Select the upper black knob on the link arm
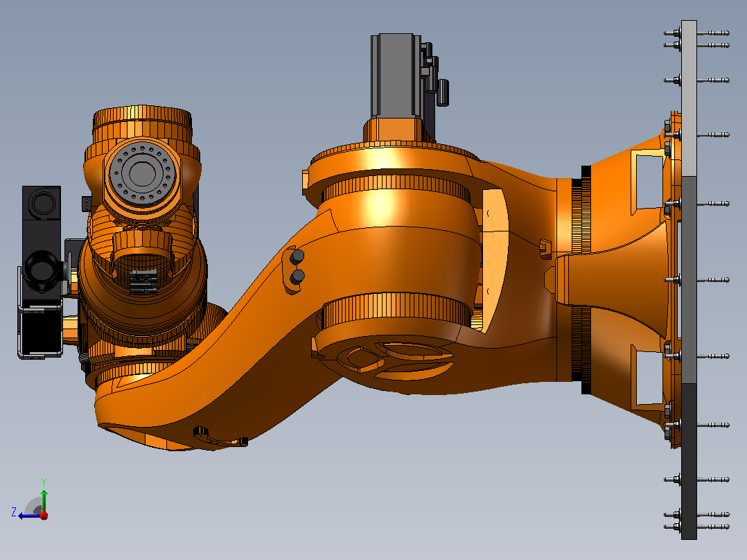This screenshot has width=747, height=560. coord(297,257)
